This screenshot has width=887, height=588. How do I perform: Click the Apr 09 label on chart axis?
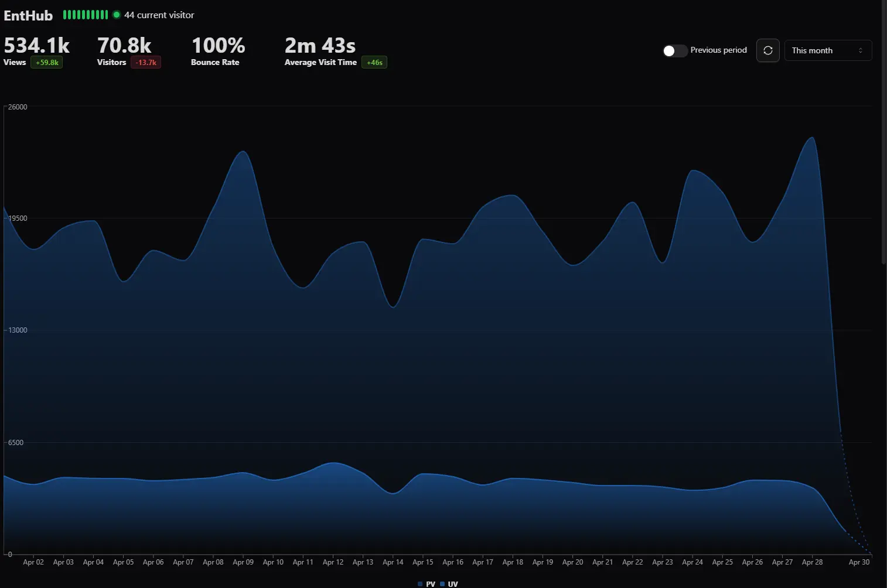click(x=243, y=562)
